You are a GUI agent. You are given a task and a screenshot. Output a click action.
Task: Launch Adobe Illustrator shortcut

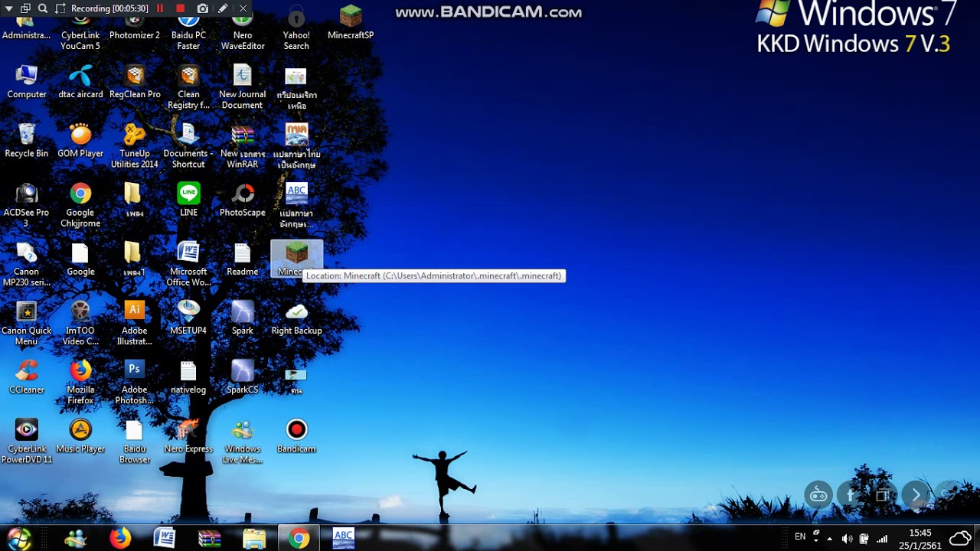point(135,324)
